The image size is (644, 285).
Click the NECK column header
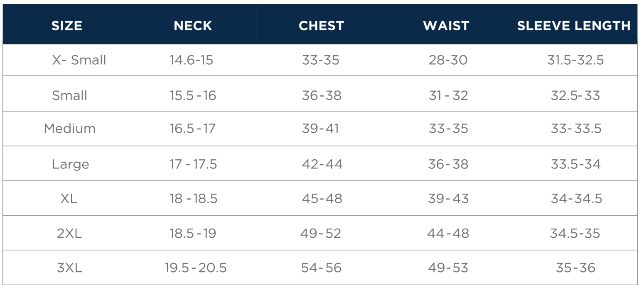tap(193, 26)
